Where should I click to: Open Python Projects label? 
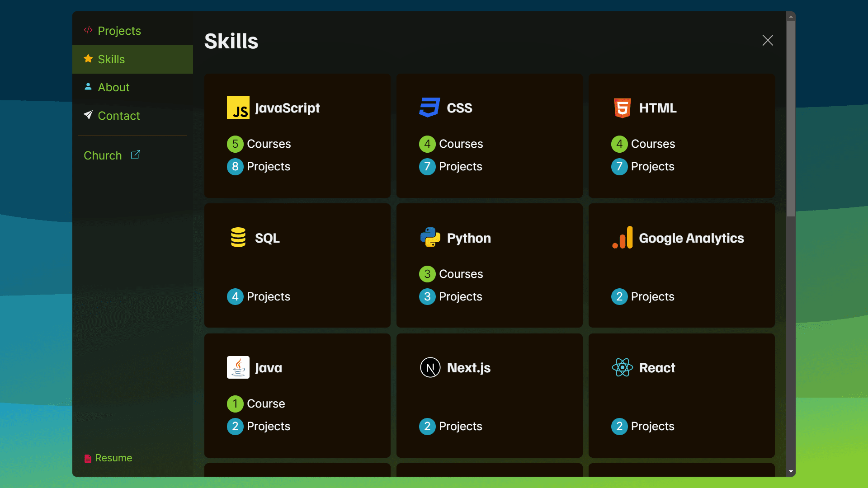tap(461, 297)
